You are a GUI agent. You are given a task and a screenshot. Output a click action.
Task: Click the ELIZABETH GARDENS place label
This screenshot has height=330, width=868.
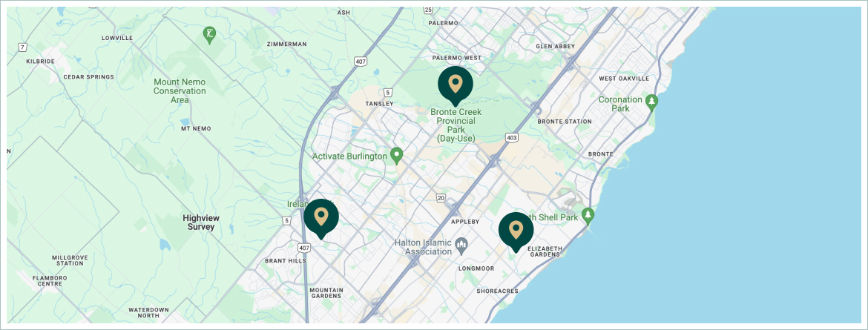point(544,251)
